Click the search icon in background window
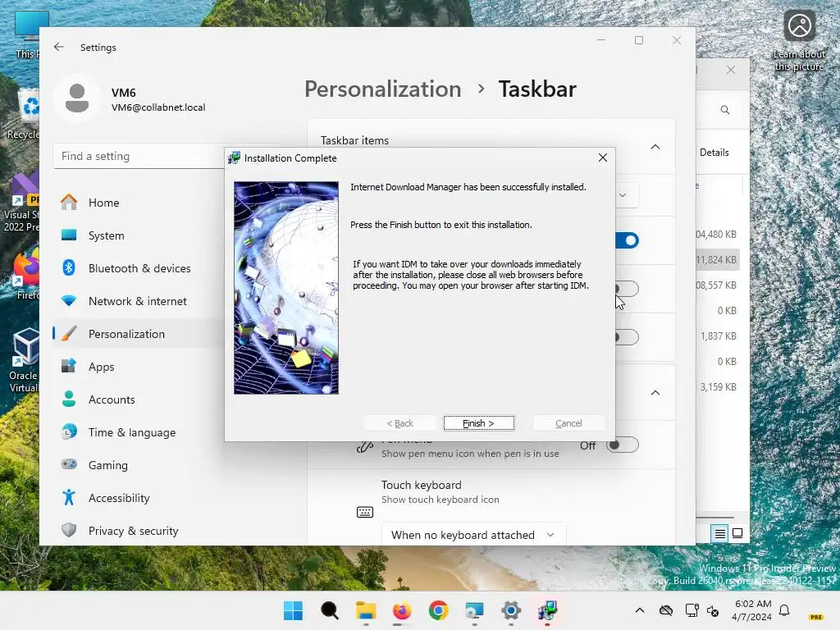The width and height of the screenshot is (840, 630). pyautogui.click(x=725, y=110)
